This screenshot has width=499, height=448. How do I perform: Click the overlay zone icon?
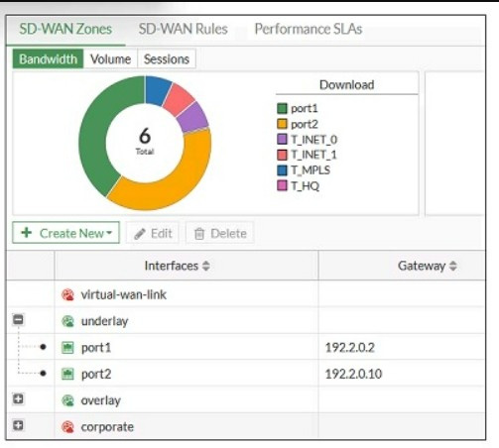(x=67, y=400)
